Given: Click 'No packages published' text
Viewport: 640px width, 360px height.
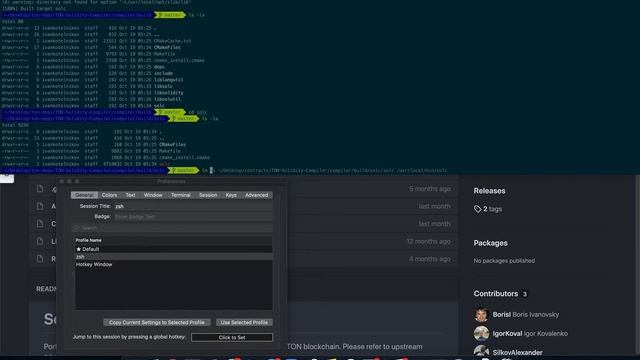Looking at the screenshot, I should (504, 260).
